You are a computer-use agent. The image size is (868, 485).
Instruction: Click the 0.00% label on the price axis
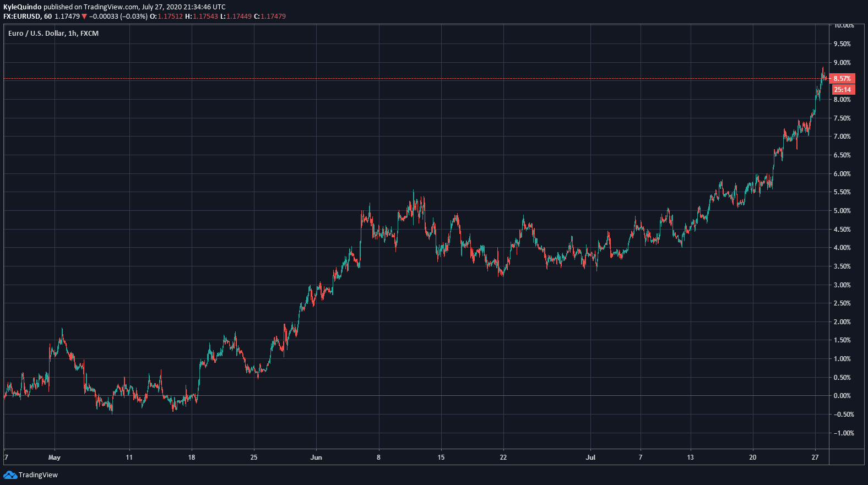(842, 396)
